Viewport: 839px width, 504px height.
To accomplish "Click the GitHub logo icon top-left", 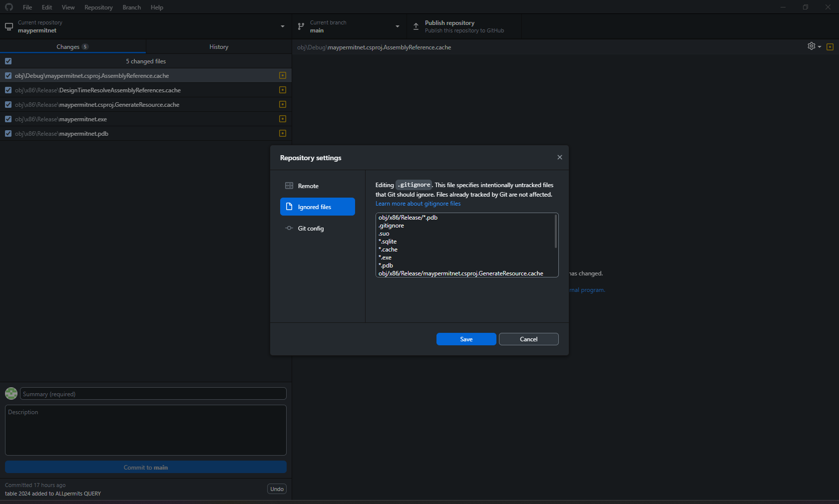I will pyautogui.click(x=8, y=7).
